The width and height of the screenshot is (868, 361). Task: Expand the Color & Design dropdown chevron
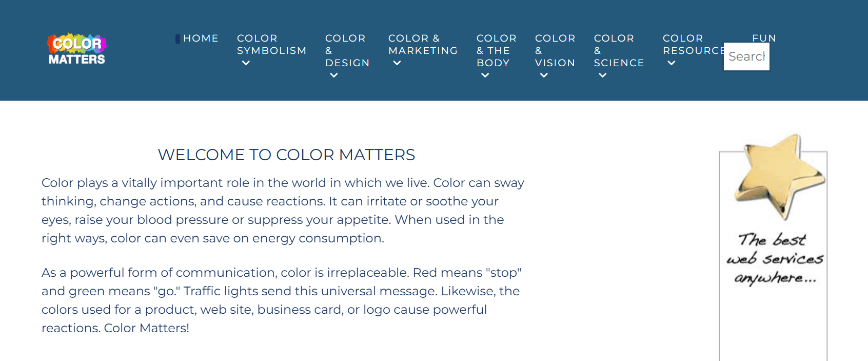click(333, 75)
